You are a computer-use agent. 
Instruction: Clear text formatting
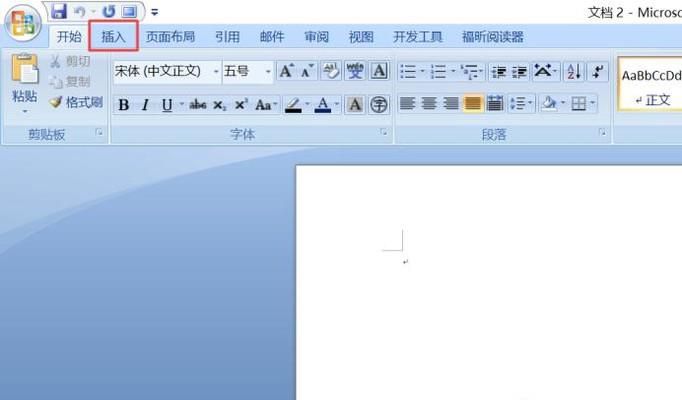(331, 71)
